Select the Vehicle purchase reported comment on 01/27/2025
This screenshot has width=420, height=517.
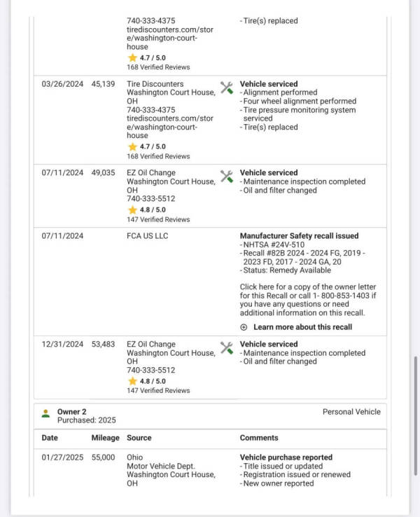tap(286, 457)
